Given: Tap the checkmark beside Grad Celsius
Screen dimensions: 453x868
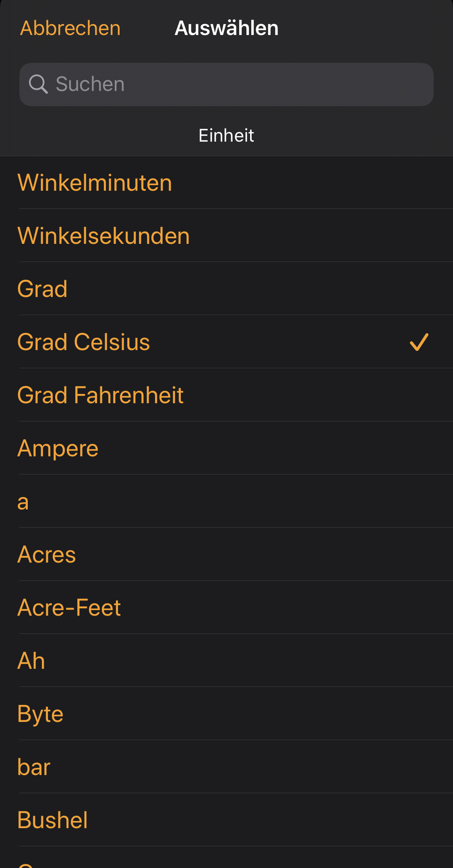Looking at the screenshot, I should [419, 342].
